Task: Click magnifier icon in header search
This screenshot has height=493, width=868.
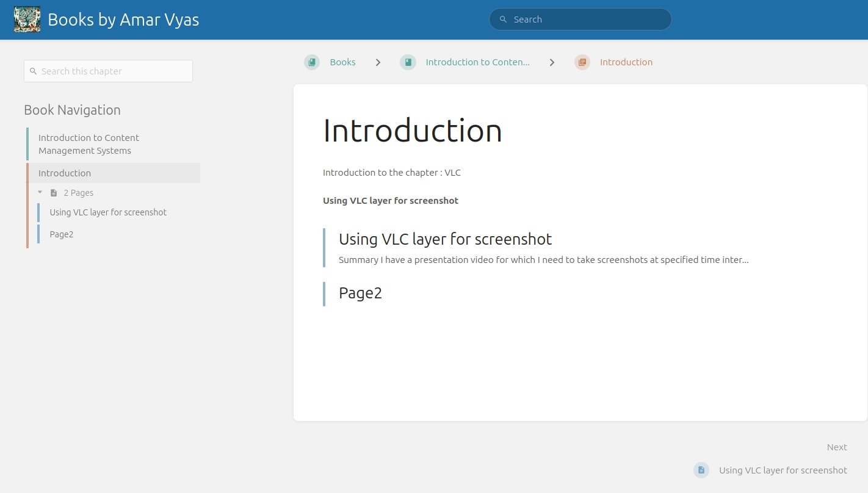Action: (503, 20)
